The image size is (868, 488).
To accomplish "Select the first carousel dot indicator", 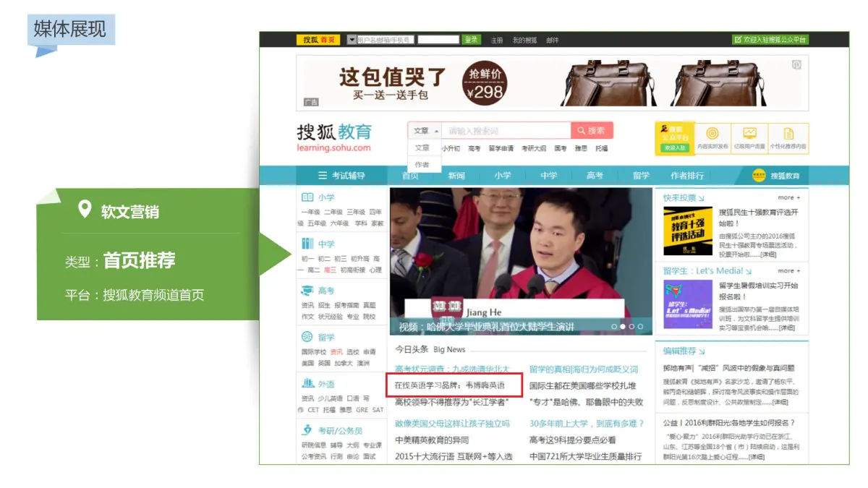I will point(615,327).
